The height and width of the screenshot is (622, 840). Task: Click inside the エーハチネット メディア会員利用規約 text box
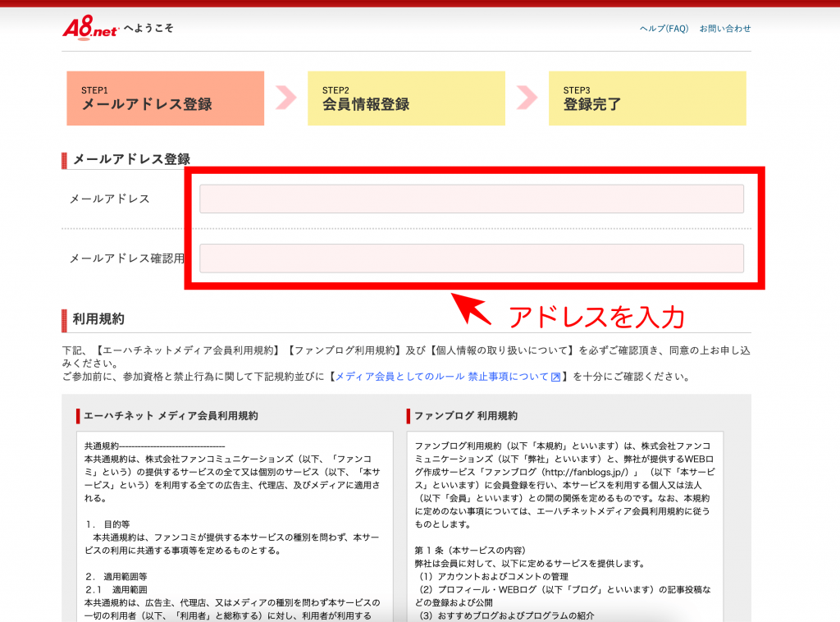tap(235, 525)
